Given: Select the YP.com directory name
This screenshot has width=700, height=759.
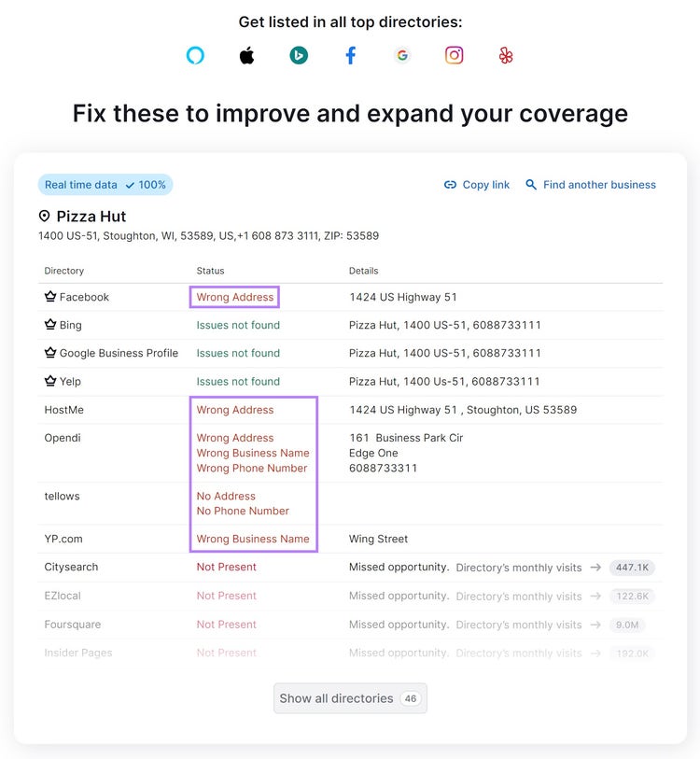Looking at the screenshot, I should 63,539.
